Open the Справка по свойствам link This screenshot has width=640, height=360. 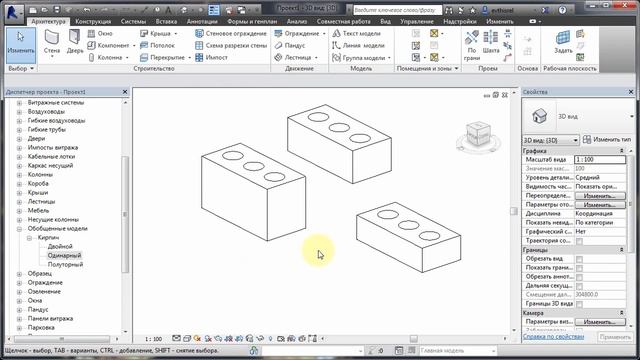(553, 337)
